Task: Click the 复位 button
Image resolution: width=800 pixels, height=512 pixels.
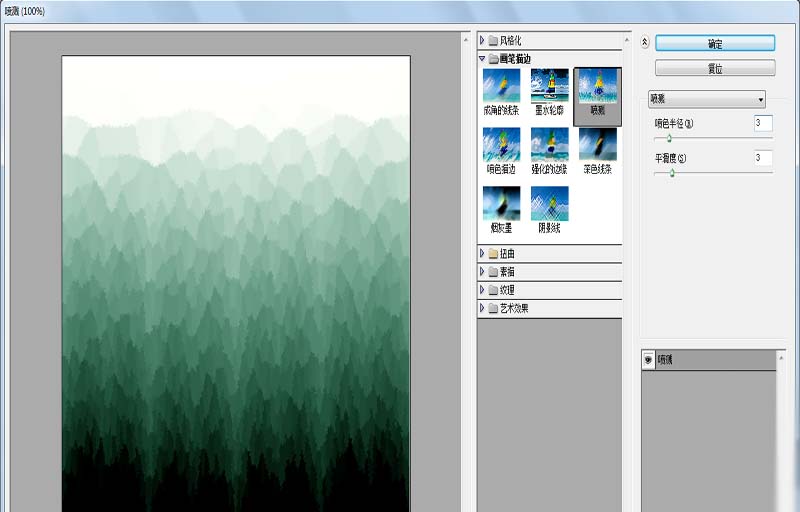Action: click(715, 68)
